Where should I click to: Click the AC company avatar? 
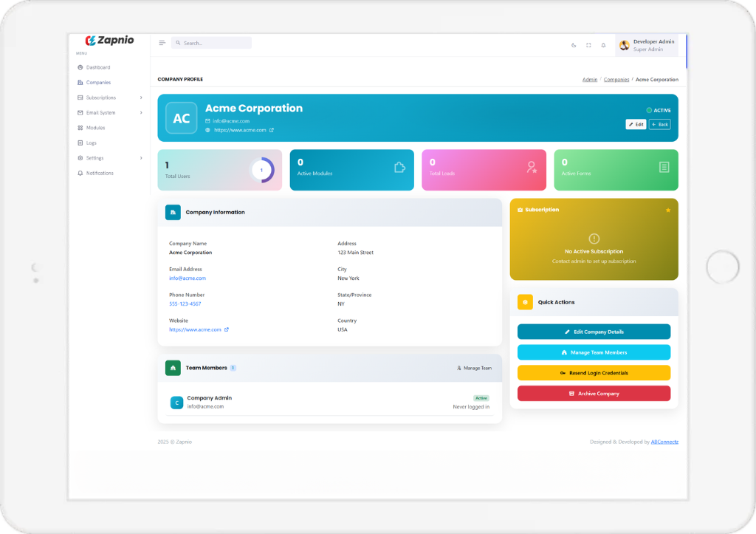[181, 118]
